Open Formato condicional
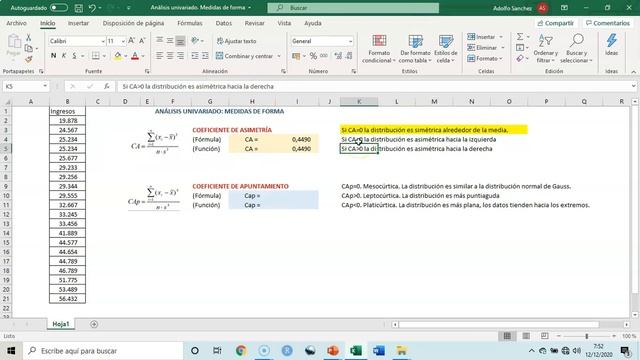 tap(379, 49)
